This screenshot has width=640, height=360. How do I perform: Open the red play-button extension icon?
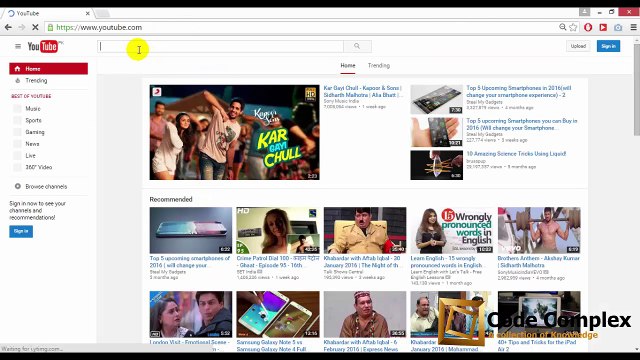(x=603, y=27)
